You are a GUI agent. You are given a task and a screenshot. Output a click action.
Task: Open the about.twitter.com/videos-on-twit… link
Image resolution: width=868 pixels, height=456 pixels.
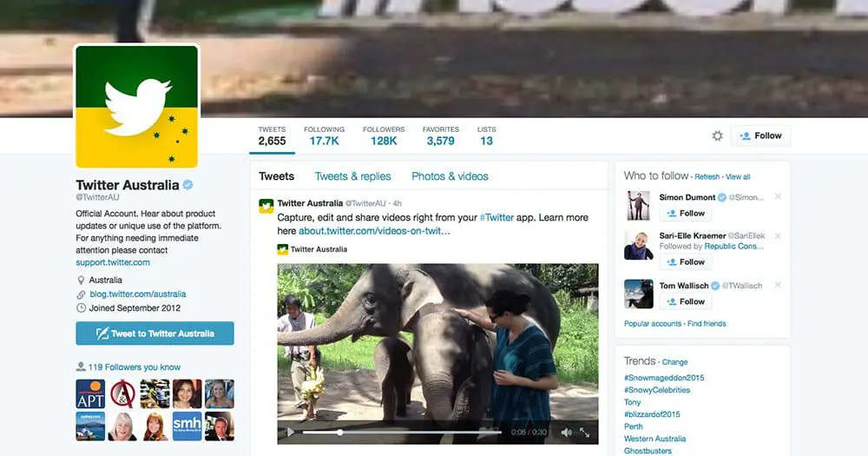[x=374, y=231]
